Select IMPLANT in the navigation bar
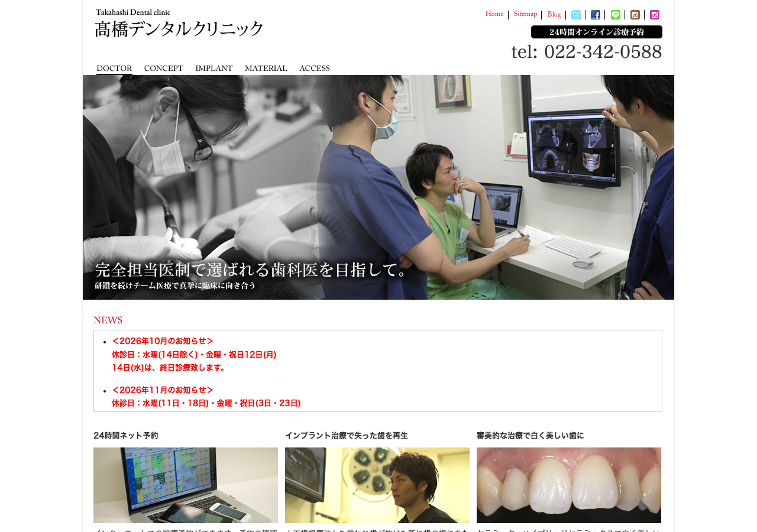 214,69
